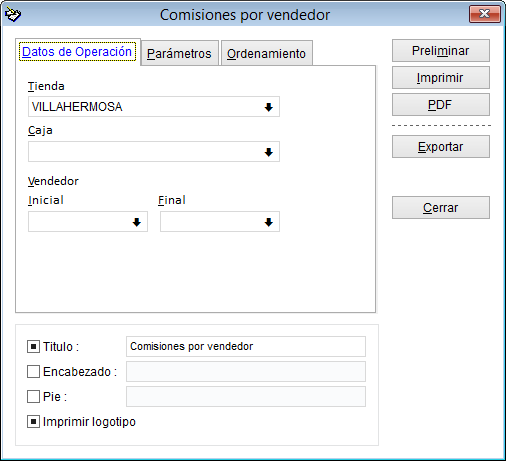Click the Imprimir button
The width and height of the screenshot is (506, 461).
click(441, 78)
